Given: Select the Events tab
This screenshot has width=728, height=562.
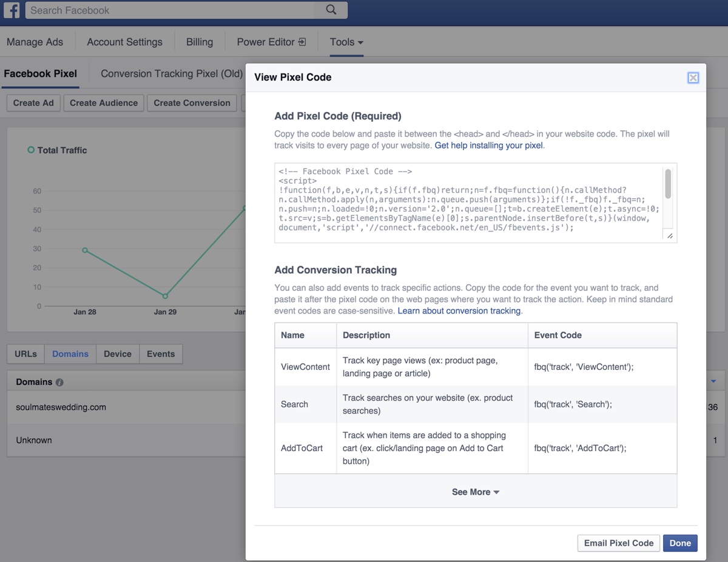Looking at the screenshot, I should pos(160,353).
